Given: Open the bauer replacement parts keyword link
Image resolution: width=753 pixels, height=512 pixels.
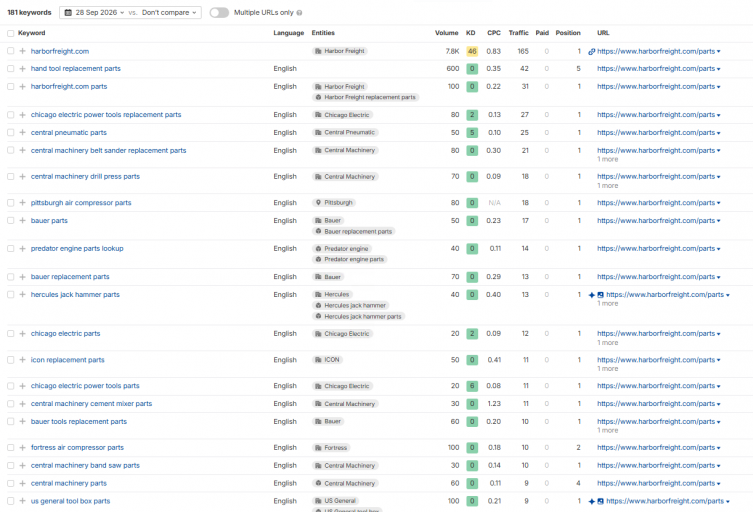Looking at the screenshot, I should [70, 277].
